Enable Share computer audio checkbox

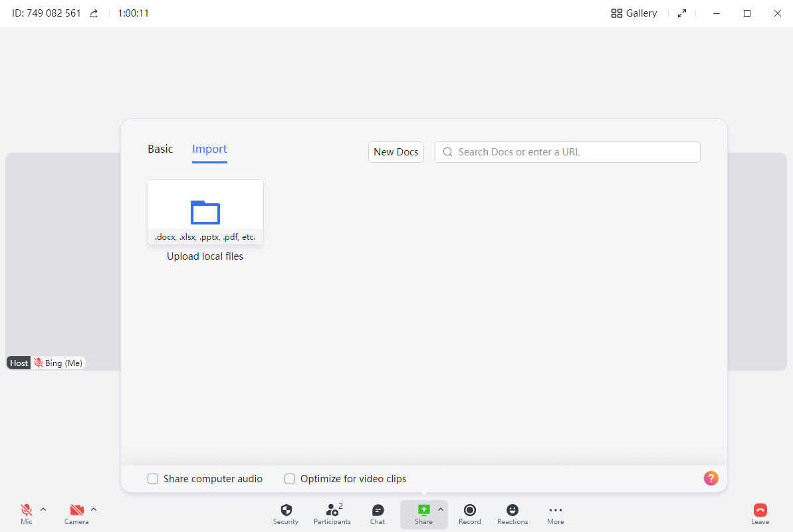(153, 479)
